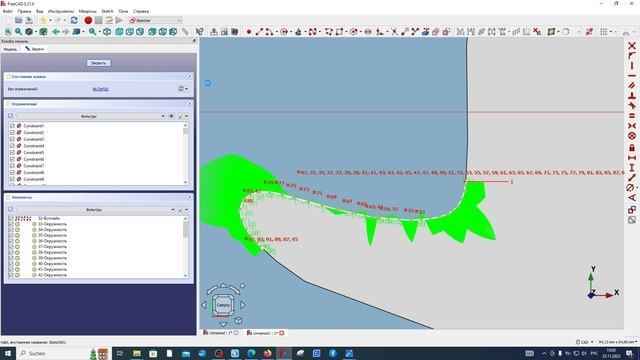Click the navigation cube right rotation arrow
640x360 pixels.
(x=243, y=305)
